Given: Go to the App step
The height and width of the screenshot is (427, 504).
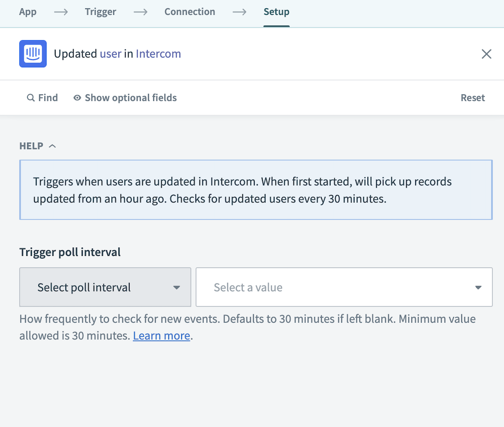Looking at the screenshot, I should (x=28, y=12).
